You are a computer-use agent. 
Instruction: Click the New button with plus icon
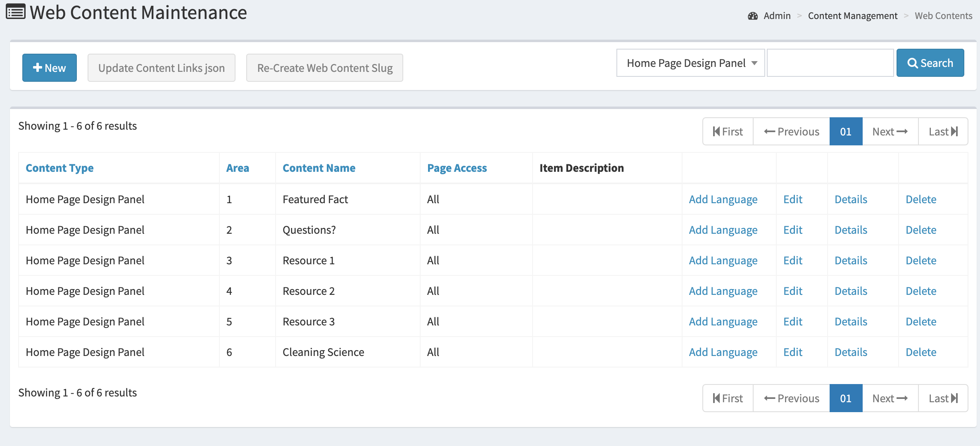[x=50, y=68]
